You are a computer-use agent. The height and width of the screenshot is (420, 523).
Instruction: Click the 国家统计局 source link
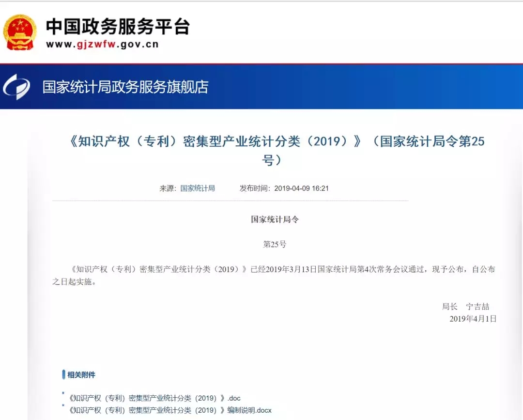point(198,188)
